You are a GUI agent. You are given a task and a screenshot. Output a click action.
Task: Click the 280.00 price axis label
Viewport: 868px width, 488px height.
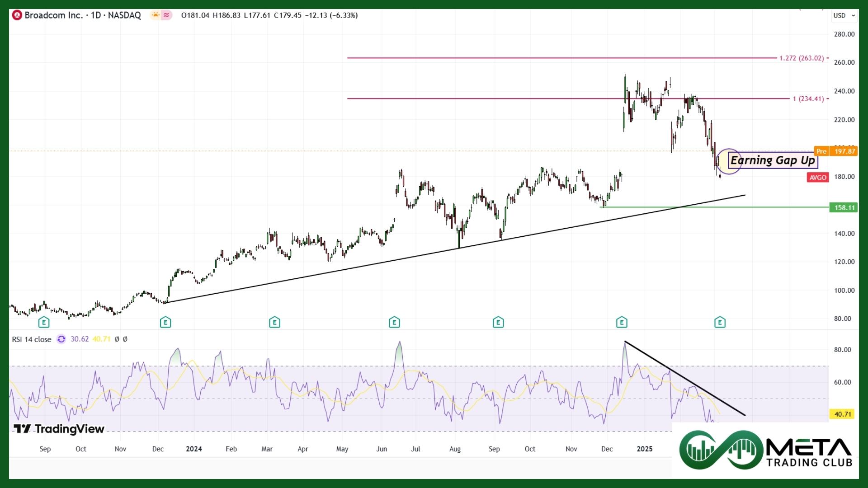coord(844,34)
